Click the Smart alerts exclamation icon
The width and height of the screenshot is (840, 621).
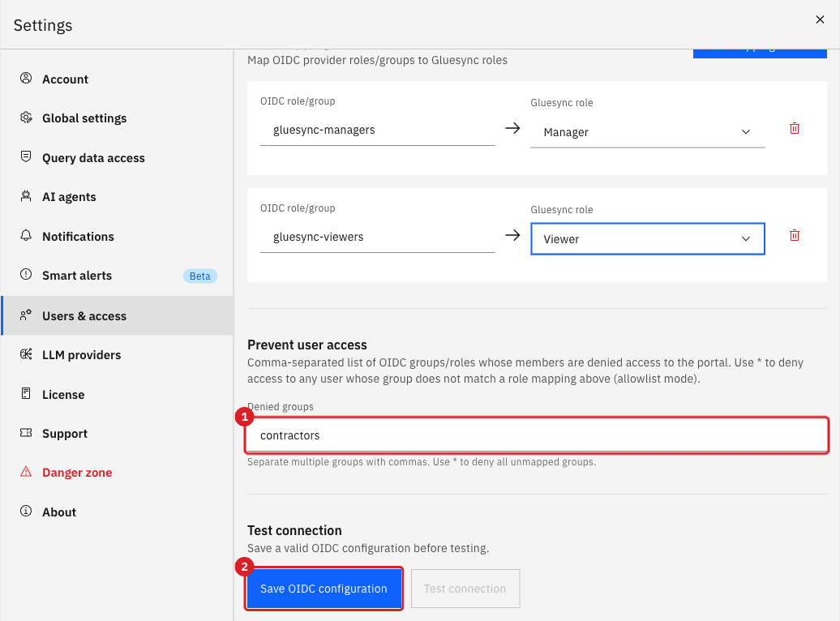click(26, 274)
